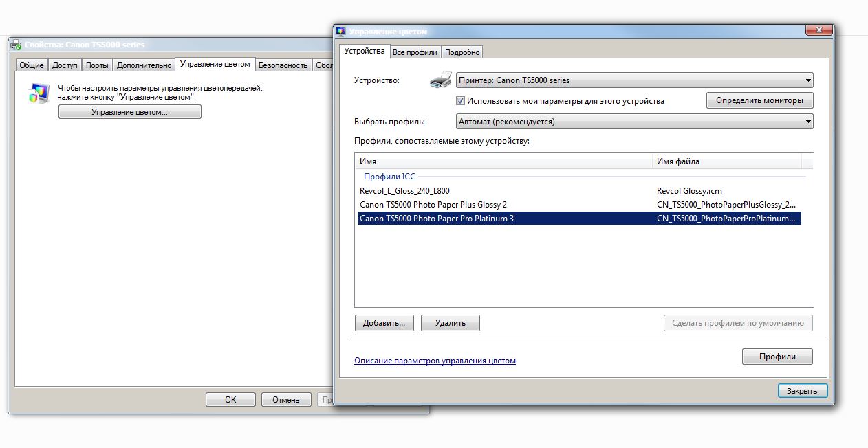Select the Управление цветом tab in the properties window
Image resolution: width=868 pixels, height=448 pixels.
(x=215, y=65)
